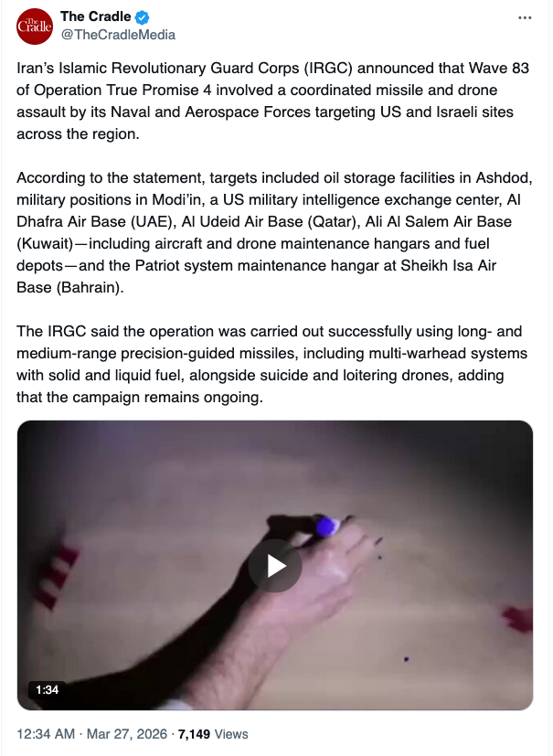Click the first paragraph about Wave 83
This screenshot has height=756, width=553.
pos(273,101)
